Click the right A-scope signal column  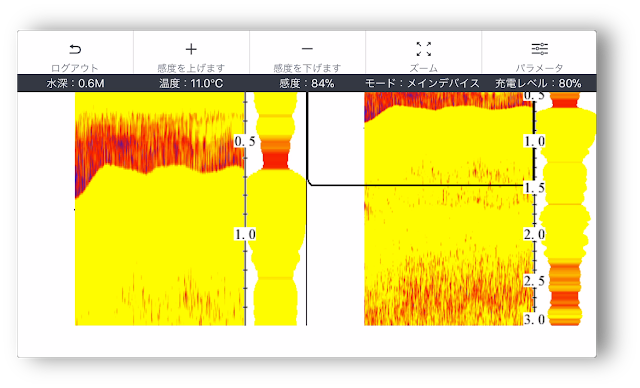click(x=566, y=208)
